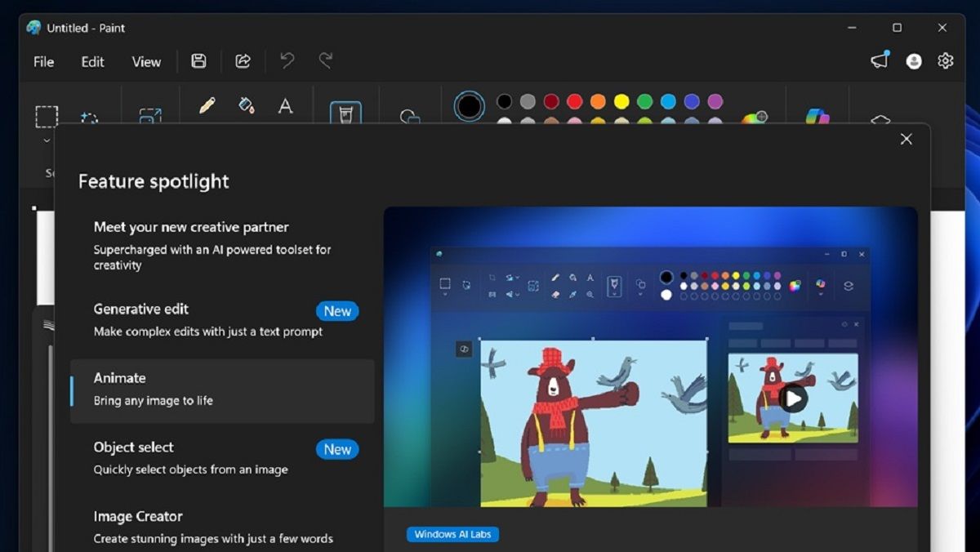Click the Undo icon
980x552 pixels.
(285, 60)
